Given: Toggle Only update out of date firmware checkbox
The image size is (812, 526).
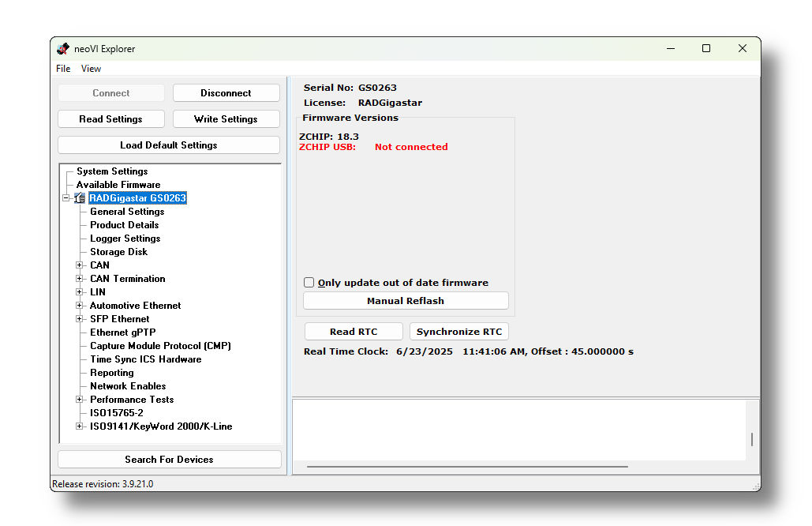Looking at the screenshot, I should (x=309, y=283).
